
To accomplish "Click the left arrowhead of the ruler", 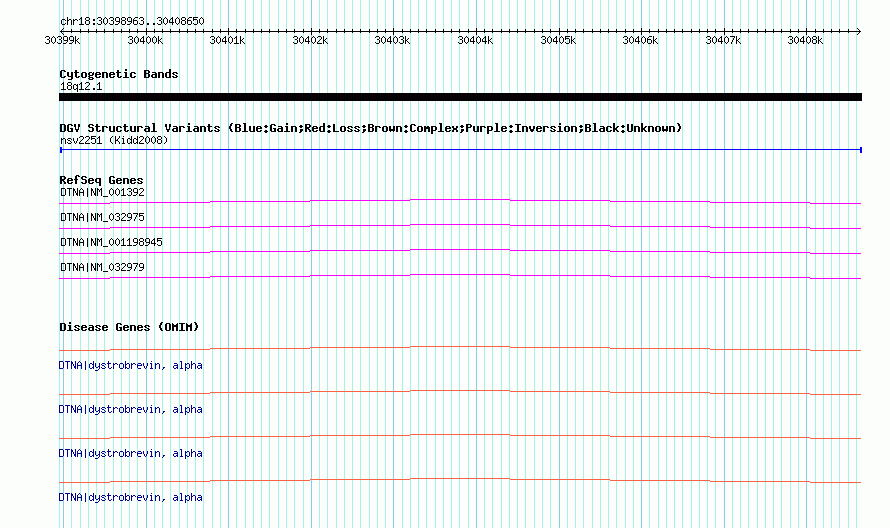I will click(x=62, y=31).
